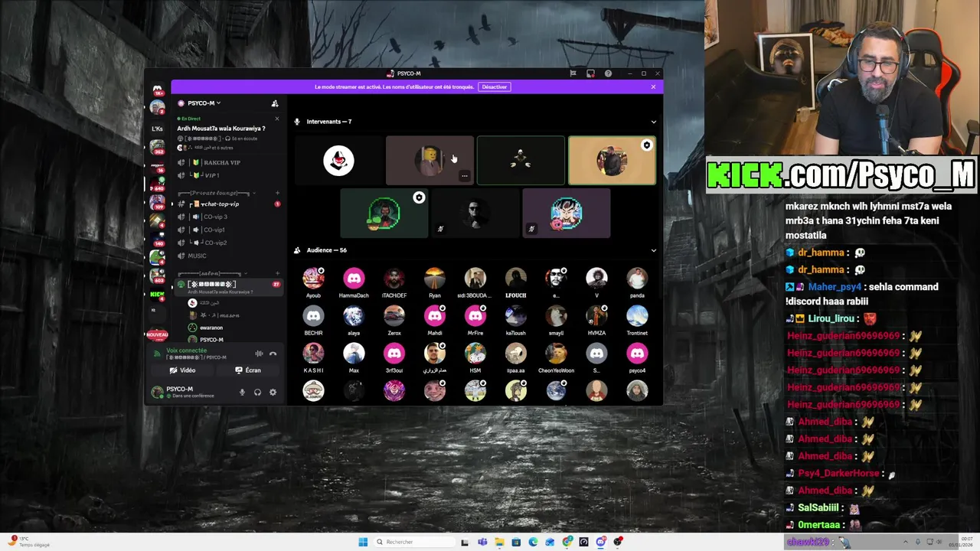The image size is (980, 551).
Task: Add channel to salon category
Action: [277, 273]
